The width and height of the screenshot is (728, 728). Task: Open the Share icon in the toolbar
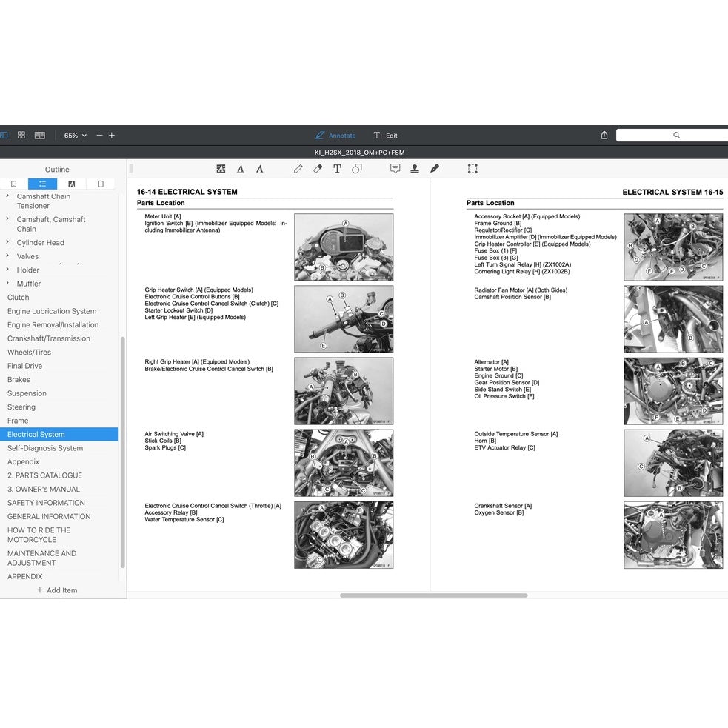click(604, 136)
